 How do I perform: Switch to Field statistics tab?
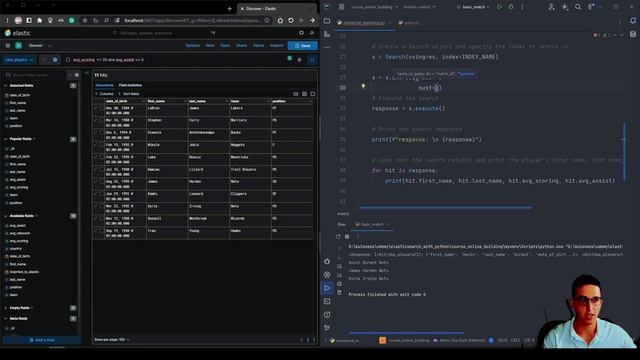click(130, 85)
